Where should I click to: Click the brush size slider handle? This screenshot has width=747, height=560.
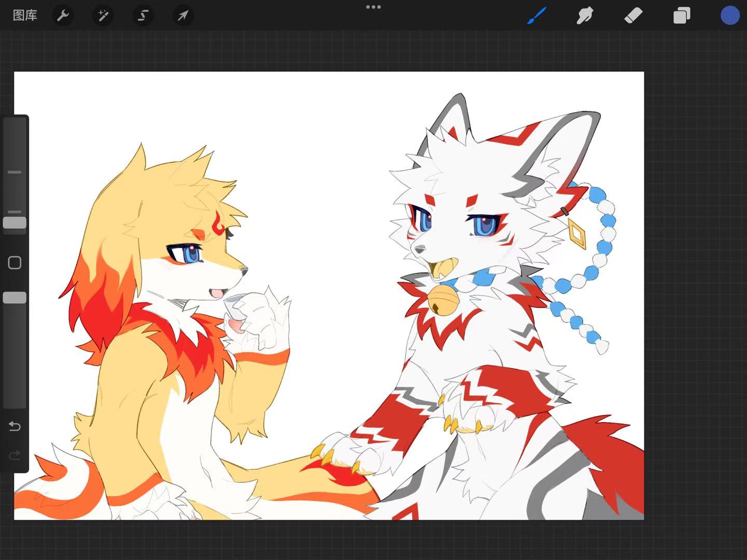15,222
